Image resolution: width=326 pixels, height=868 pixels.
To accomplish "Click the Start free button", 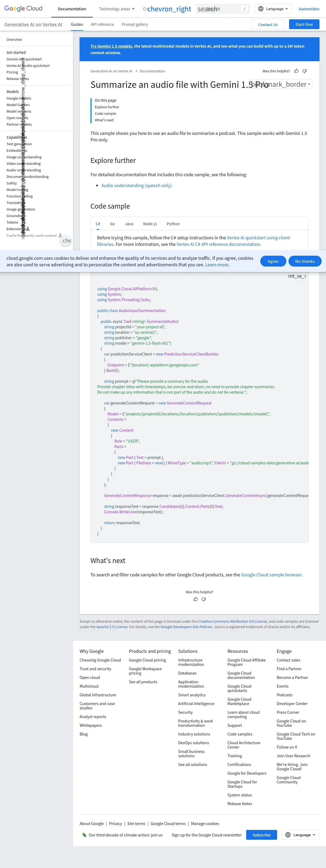I will pos(304,24).
